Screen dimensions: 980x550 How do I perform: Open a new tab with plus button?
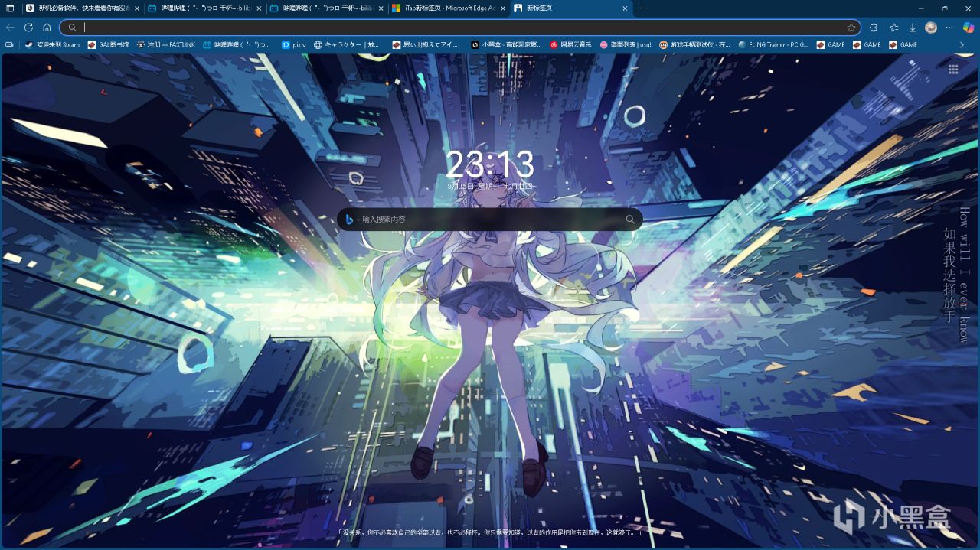642,8
